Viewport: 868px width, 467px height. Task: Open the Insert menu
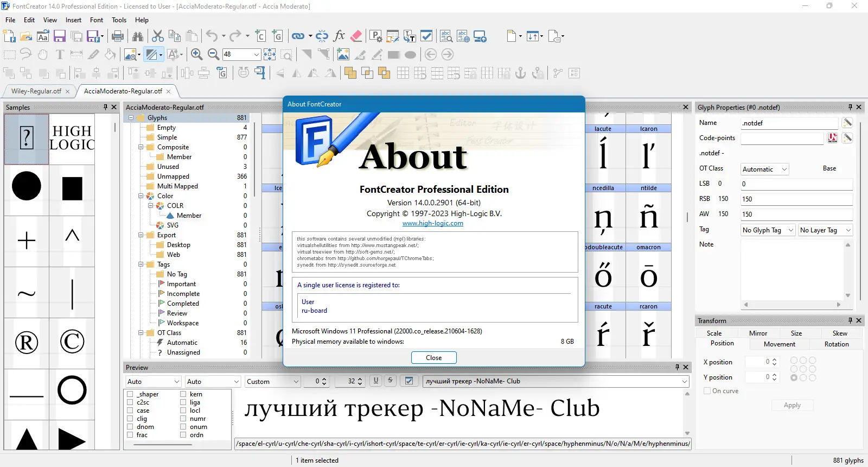73,20
